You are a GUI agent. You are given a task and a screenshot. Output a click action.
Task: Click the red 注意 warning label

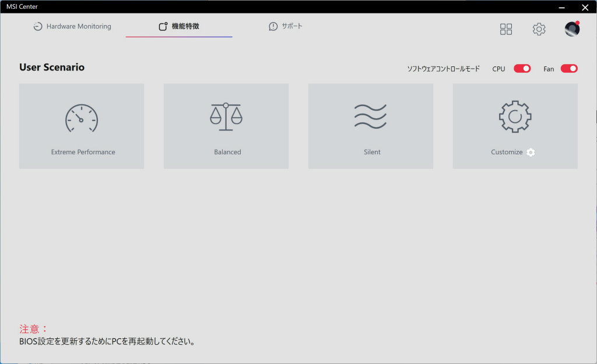(33, 328)
